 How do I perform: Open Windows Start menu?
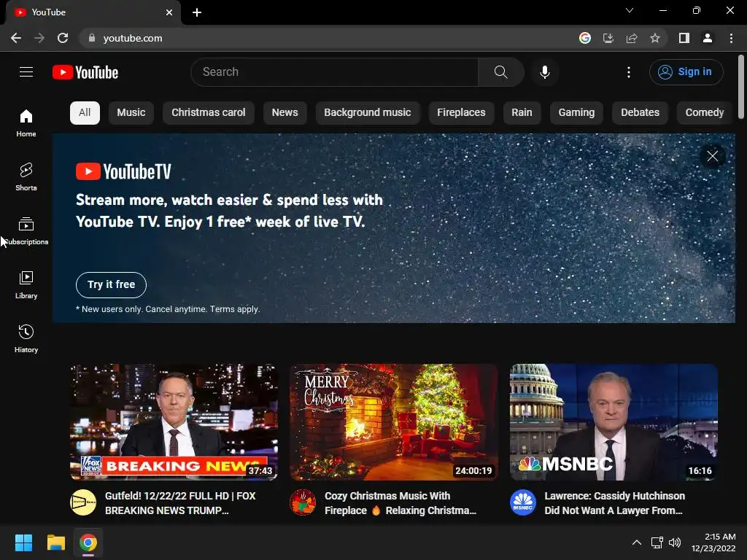(23, 542)
